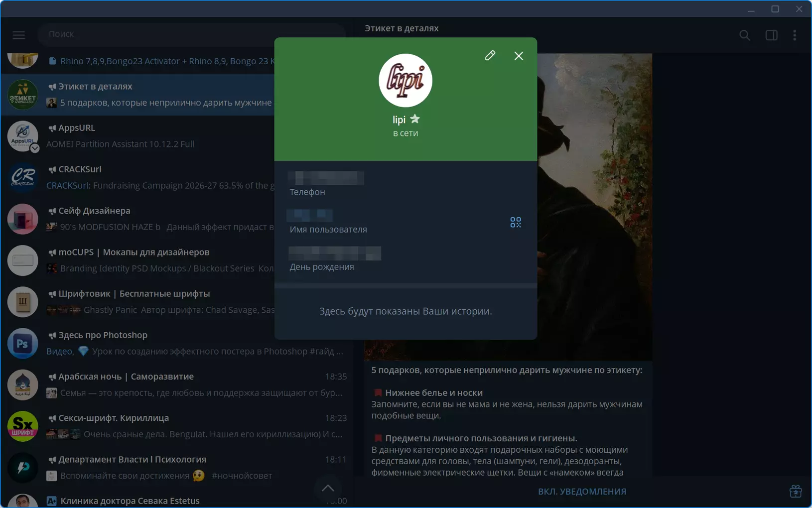Click the CRACKSurl CR avatar
Image resolution: width=812 pixels, height=508 pixels.
coord(22,177)
